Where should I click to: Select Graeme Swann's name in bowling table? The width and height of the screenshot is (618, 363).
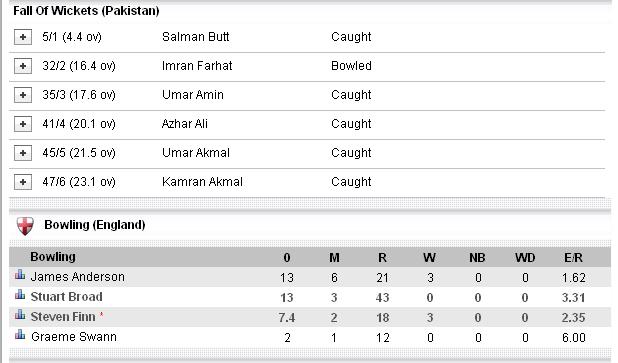[74, 337]
